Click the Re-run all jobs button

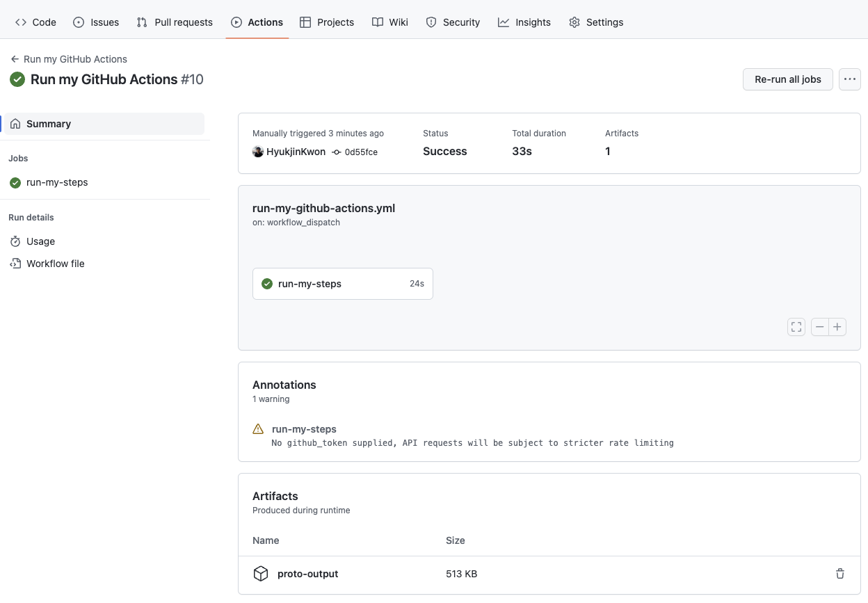click(788, 79)
